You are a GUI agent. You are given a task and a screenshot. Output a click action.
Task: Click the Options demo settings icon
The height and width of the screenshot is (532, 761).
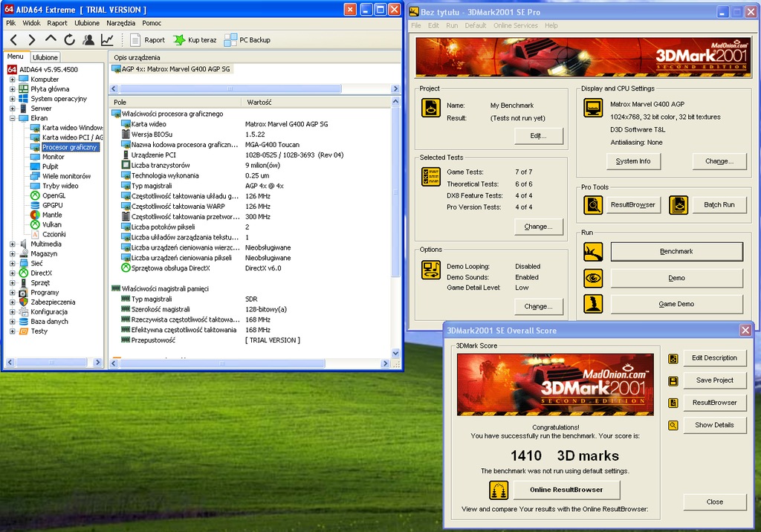coord(430,270)
